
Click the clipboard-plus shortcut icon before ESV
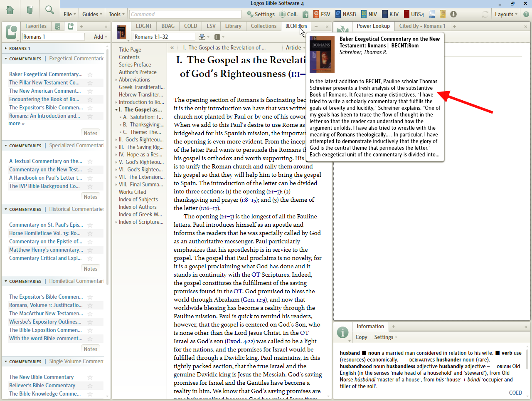305,14
